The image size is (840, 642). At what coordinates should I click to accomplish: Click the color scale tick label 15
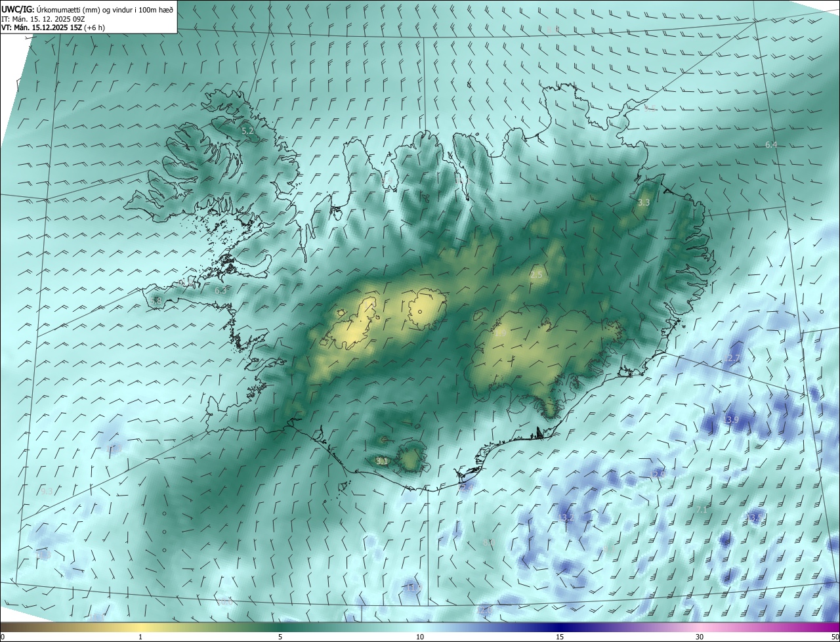[x=560, y=637]
